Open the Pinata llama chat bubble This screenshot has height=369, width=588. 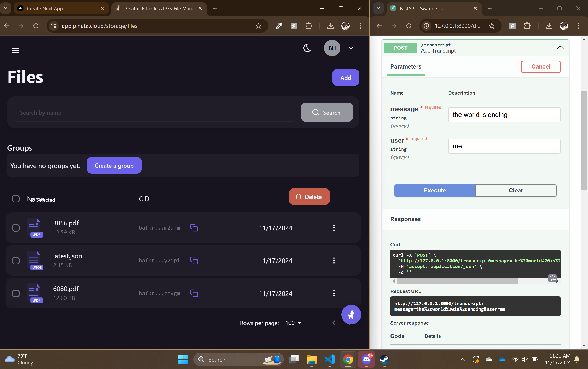(x=351, y=315)
